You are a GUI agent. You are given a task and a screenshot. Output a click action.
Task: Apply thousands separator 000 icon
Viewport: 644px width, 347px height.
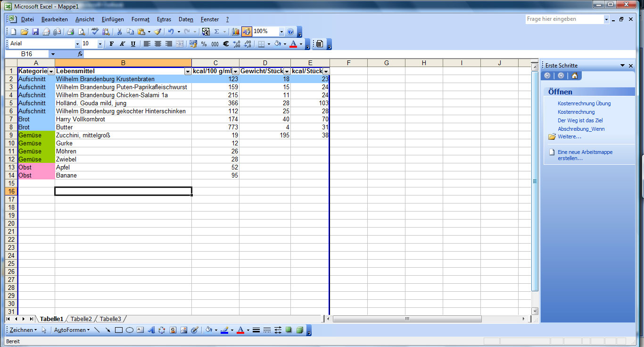pyautogui.click(x=215, y=44)
